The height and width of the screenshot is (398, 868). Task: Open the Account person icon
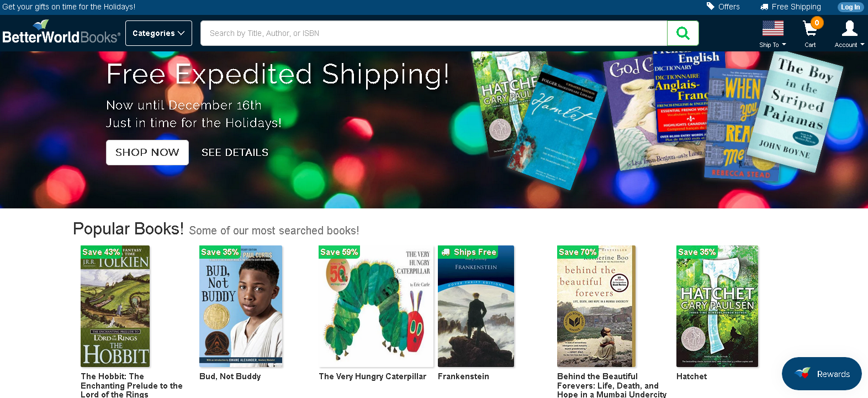point(849,28)
